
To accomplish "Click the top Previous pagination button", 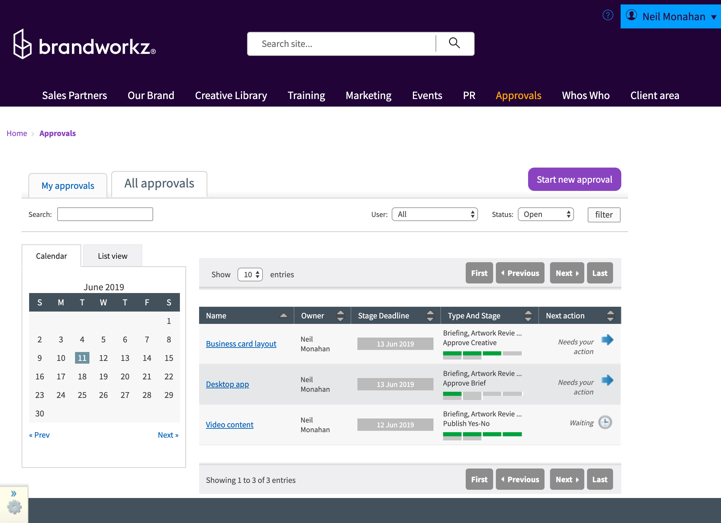I will click(520, 273).
